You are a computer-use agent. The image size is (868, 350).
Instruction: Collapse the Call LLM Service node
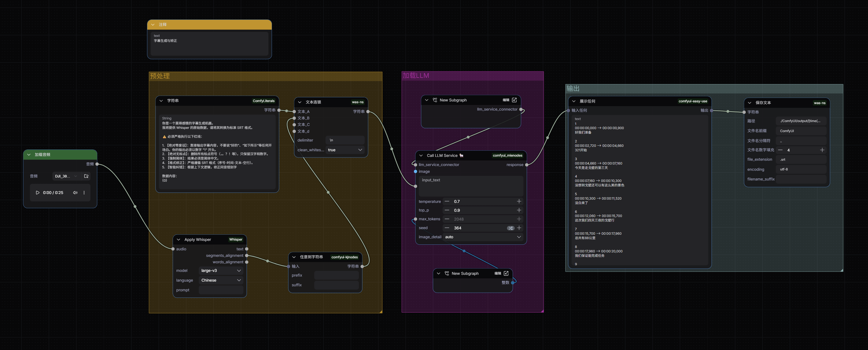click(421, 155)
